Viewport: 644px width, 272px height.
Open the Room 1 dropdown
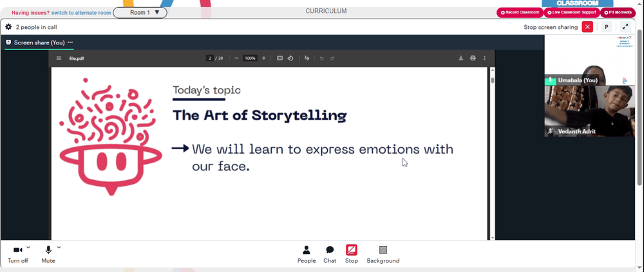140,13
